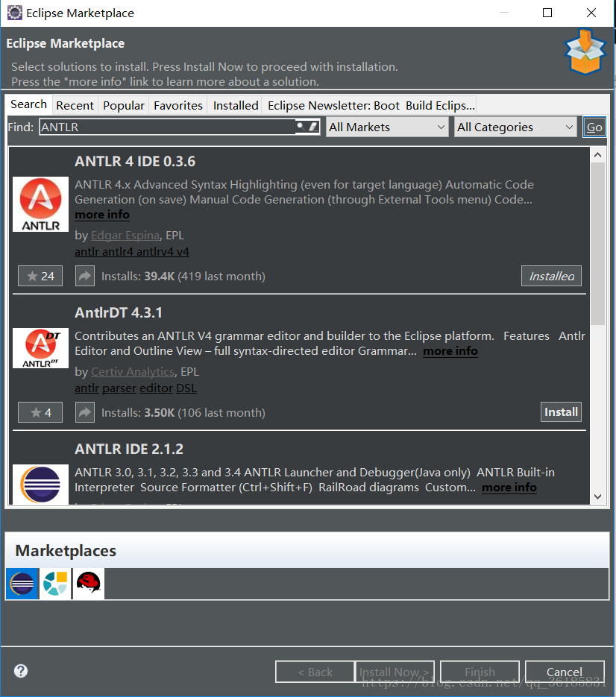Click the AntlrDT logo thumbnail
616x697 pixels.
pos(40,348)
